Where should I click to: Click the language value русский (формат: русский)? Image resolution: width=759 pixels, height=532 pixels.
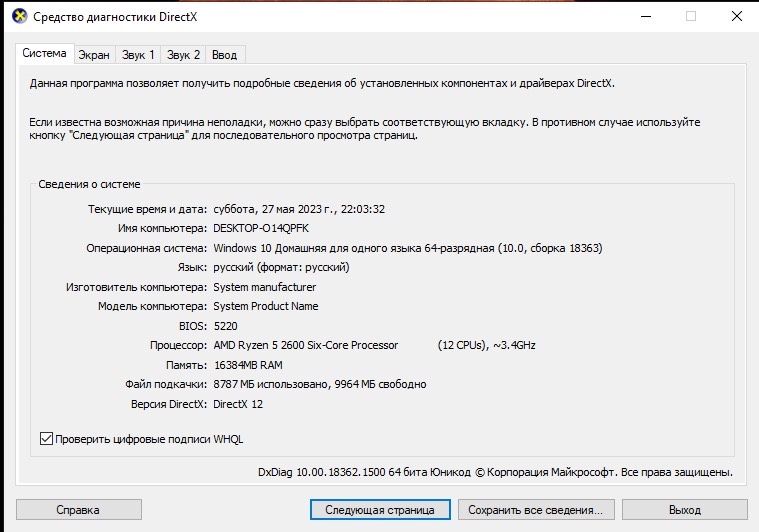coord(281,267)
